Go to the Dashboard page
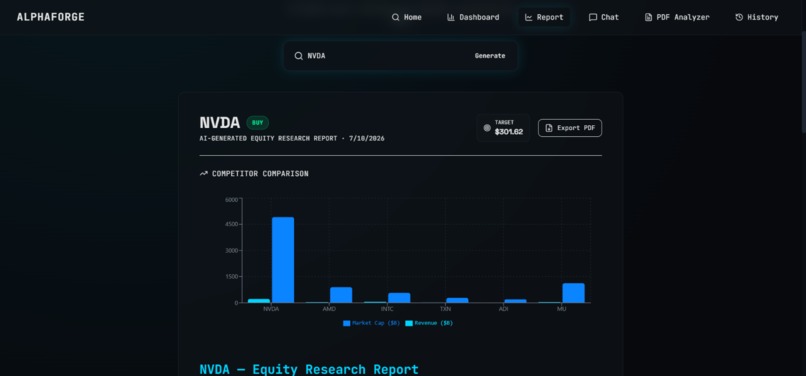806x376 pixels. 473,17
